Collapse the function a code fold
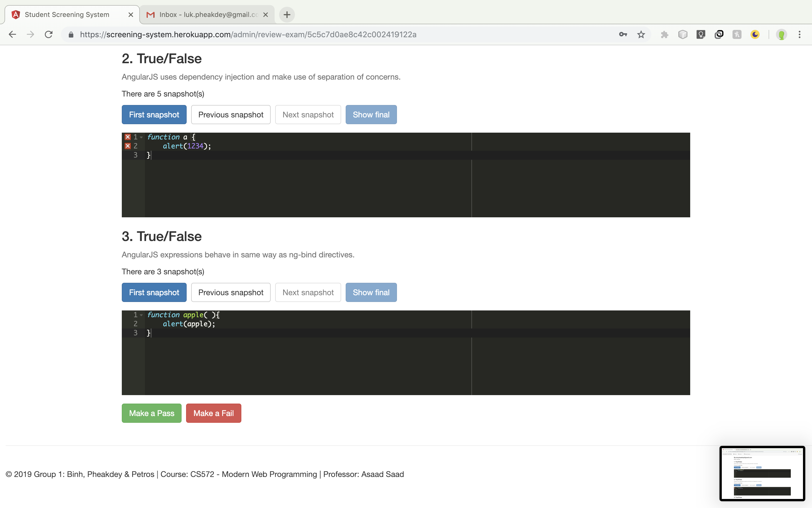This screenshot has width=812, height=508. pyautogui.click(x=141, y=137)
